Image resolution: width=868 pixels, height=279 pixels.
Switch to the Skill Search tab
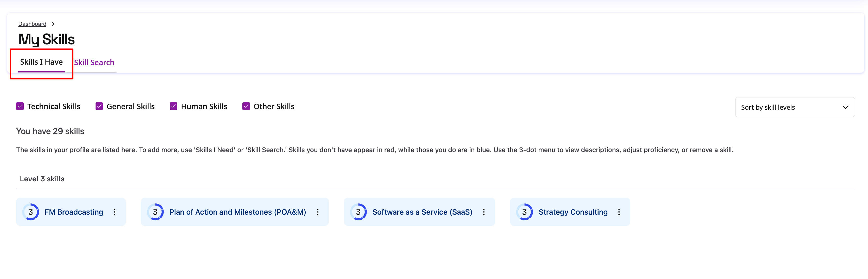[94, 63]
